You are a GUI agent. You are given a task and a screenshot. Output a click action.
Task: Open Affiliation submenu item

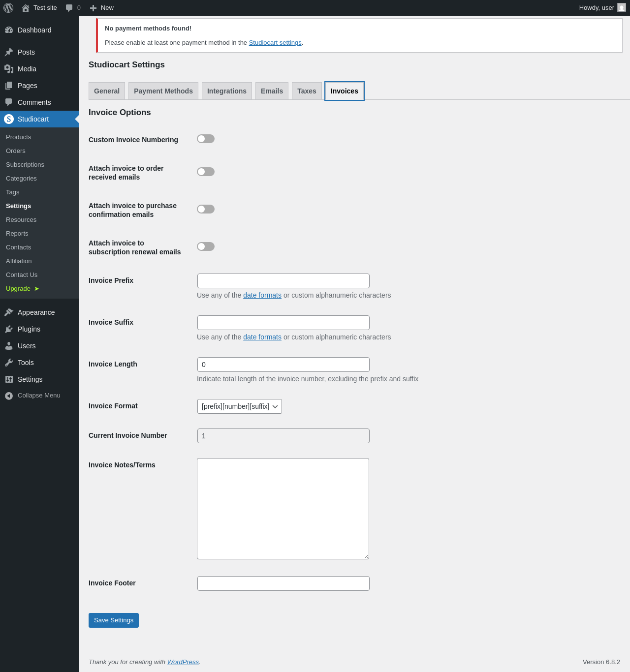click(39, 261)
